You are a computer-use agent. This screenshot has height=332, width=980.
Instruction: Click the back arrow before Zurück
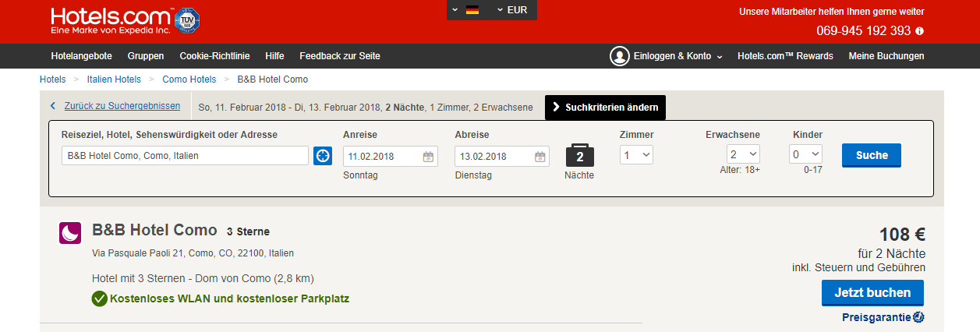click(x=53, y=106)
